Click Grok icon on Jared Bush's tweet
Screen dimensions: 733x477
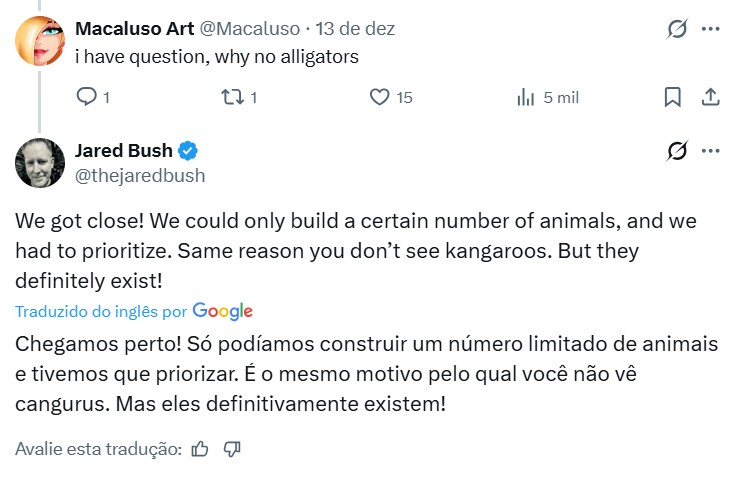point(677,151)
